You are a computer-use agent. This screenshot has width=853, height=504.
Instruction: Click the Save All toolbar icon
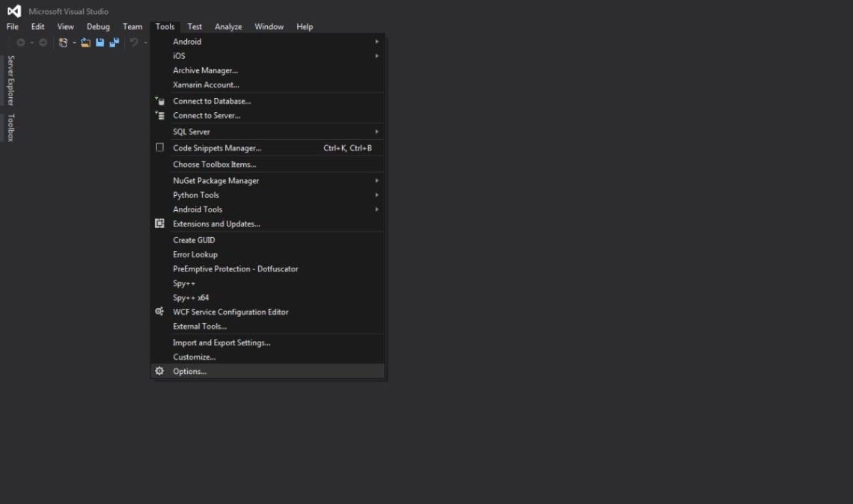point(114,43)
